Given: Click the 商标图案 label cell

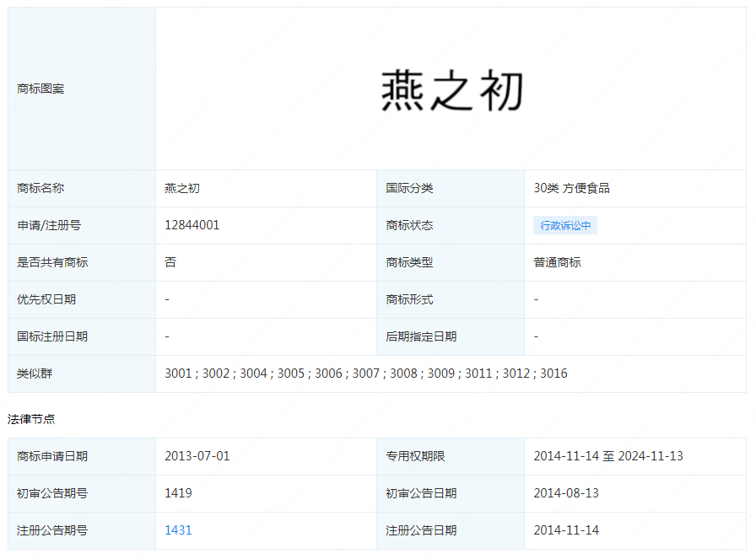Looking at the screenshot, I should (82, 89).
